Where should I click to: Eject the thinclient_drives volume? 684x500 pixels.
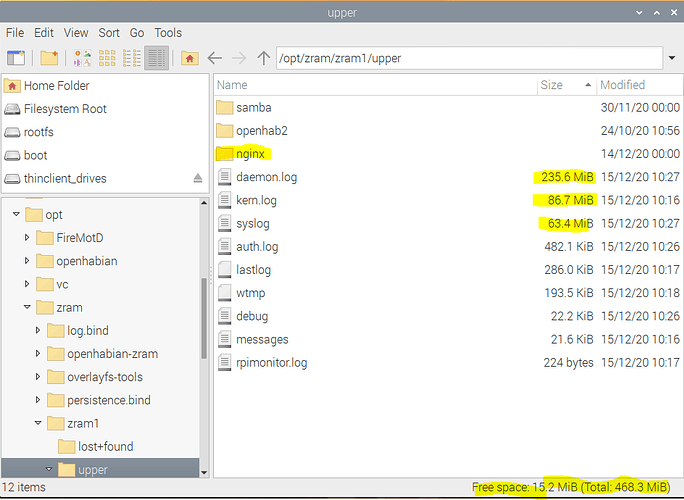(x=198, y=178)
